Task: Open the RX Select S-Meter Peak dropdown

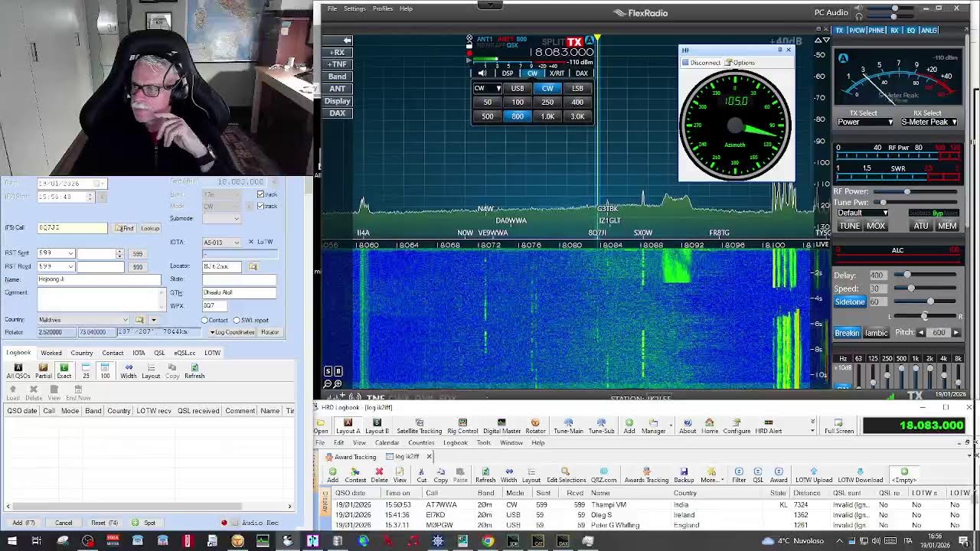Action: (x=929, y=122)
